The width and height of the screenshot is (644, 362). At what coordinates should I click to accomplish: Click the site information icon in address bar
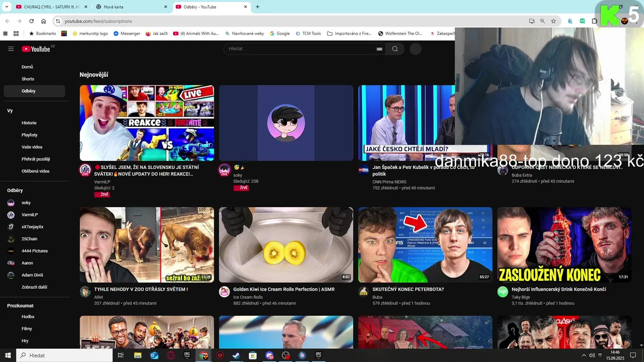point(58,21)
